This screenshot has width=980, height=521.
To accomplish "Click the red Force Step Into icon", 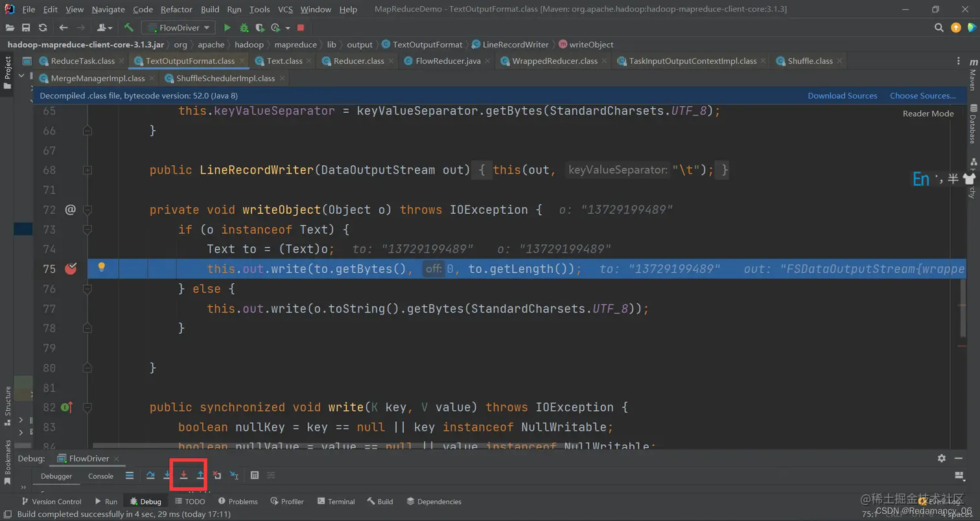I will pos(184,476).
